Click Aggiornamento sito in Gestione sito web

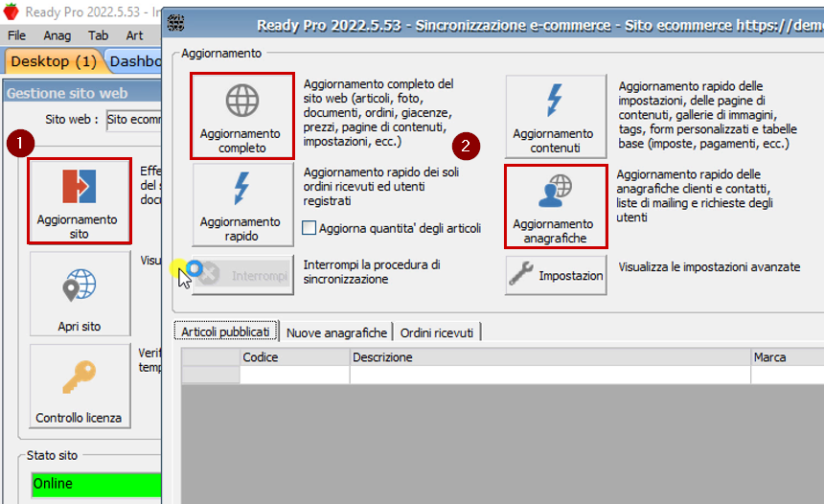pyautogui.click(x=80, y=201)
